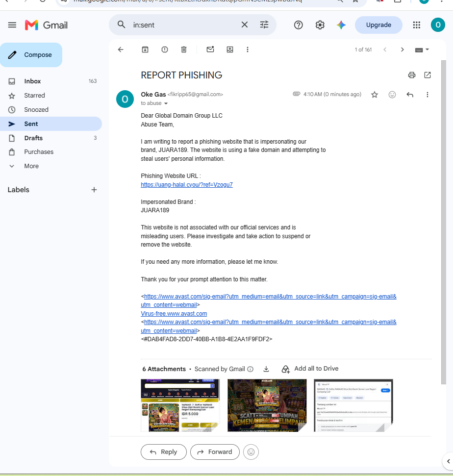The width and height of the screenshot is (453, 476).
Task: Open Starred folder
Action: (x=51, y=95)
